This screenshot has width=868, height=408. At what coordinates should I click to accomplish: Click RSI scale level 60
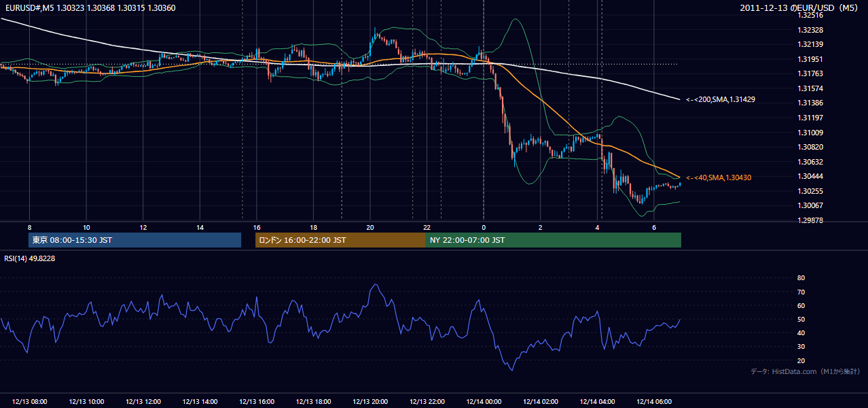[x=801, y=305]
